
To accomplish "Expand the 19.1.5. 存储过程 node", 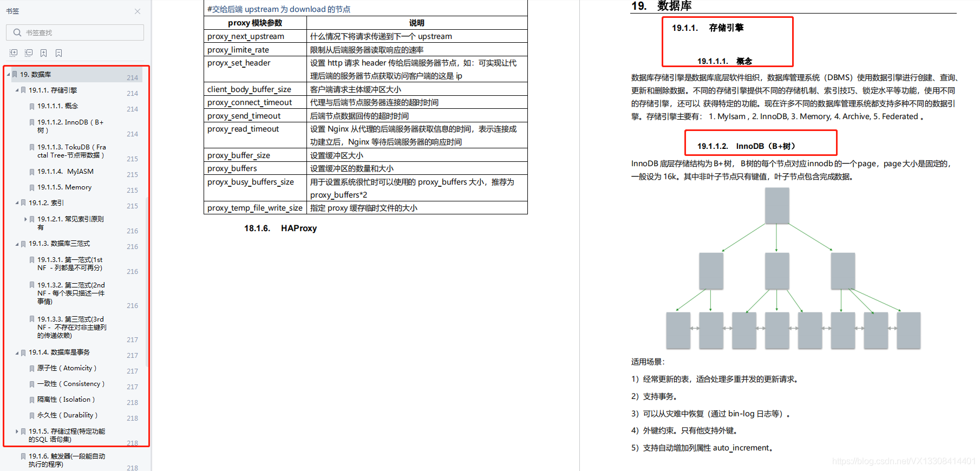I will pyautogui.click(x=17, y=431).
